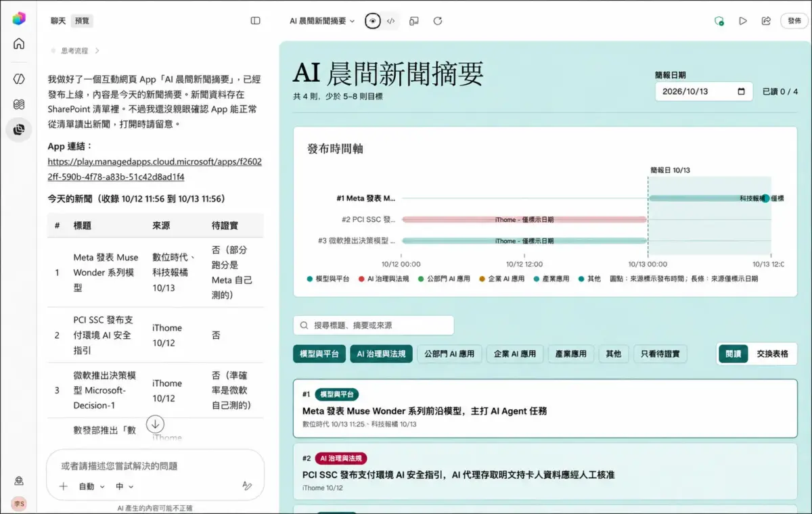Click the plus attach icon in chat box

pos(64,486)
